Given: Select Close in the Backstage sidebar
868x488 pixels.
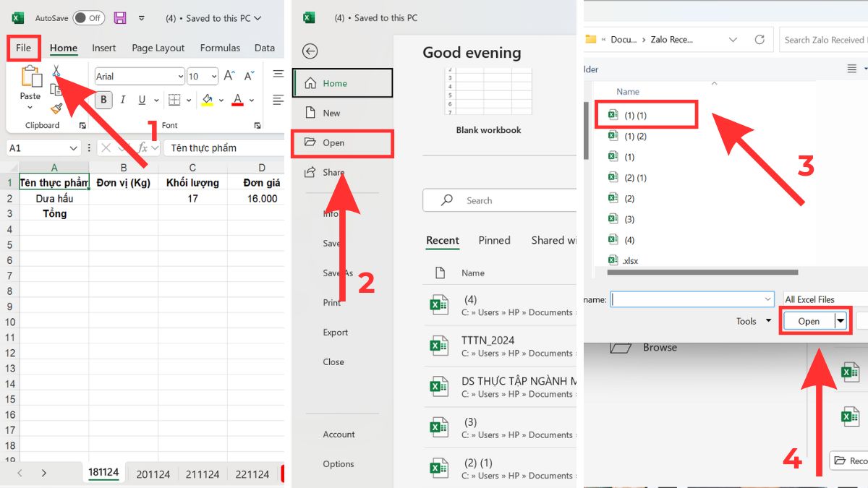Looking at the screenshot, I should coord(333,362).
